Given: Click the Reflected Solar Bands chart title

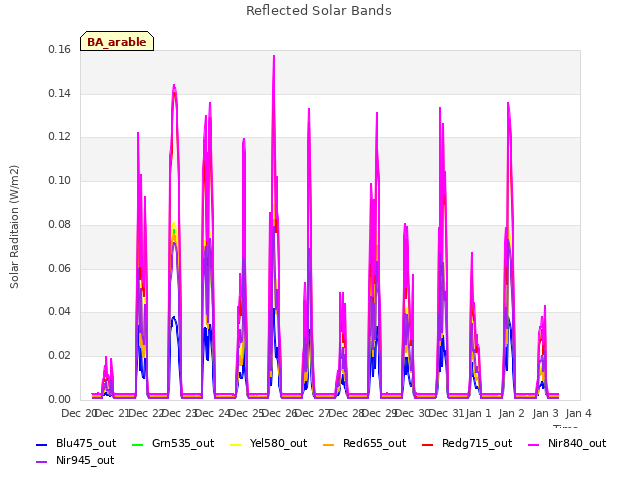Looking at the screenshot, I should pyautogui.click(x=319, y=11).
